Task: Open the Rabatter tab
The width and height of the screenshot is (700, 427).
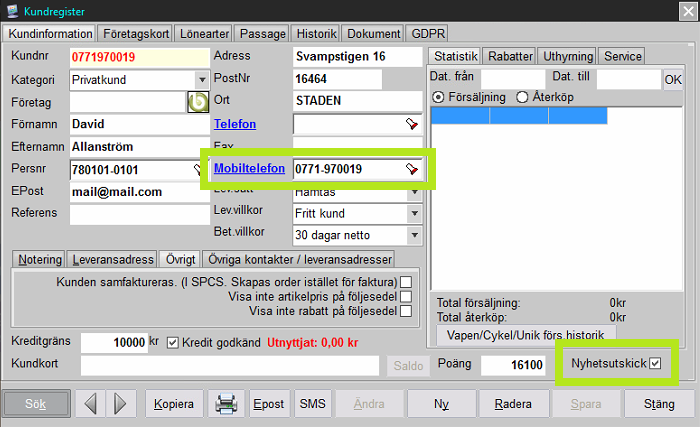Action: tap(510, 56)
